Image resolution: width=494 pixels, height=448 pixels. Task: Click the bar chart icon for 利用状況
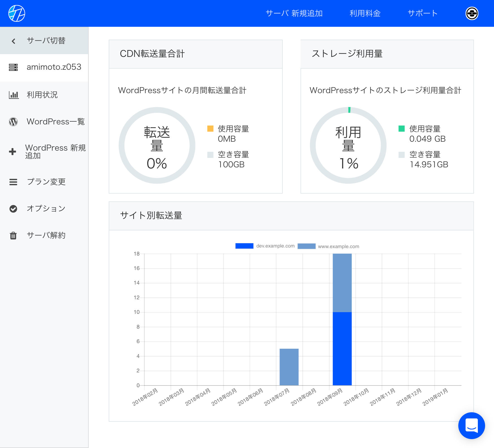(14, 95)
